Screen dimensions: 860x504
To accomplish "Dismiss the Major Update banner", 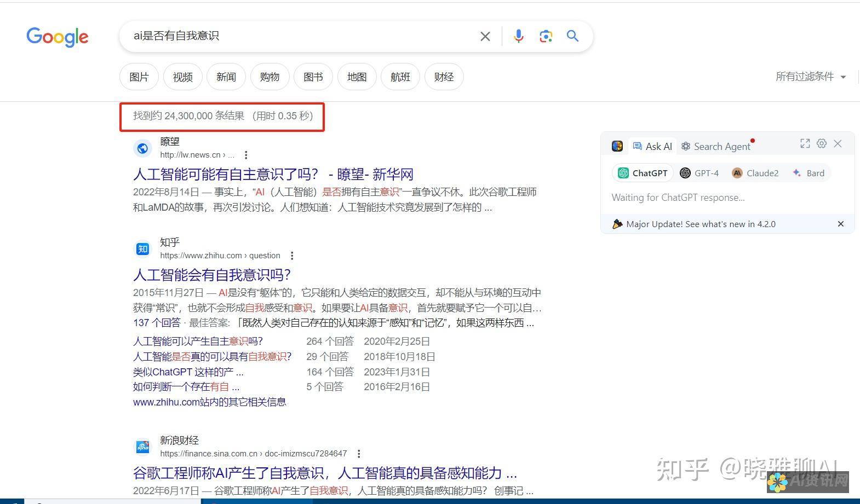I will click(841, 224).
